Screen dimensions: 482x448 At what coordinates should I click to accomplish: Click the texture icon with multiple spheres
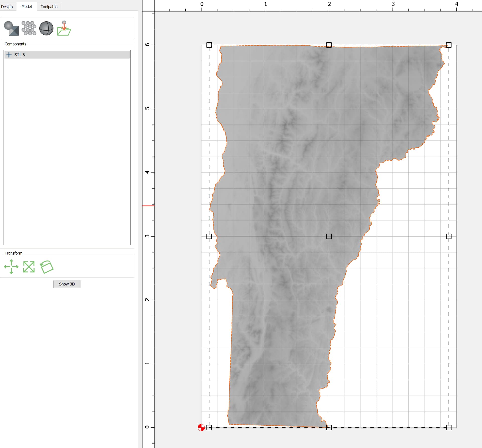coord(29,28)
